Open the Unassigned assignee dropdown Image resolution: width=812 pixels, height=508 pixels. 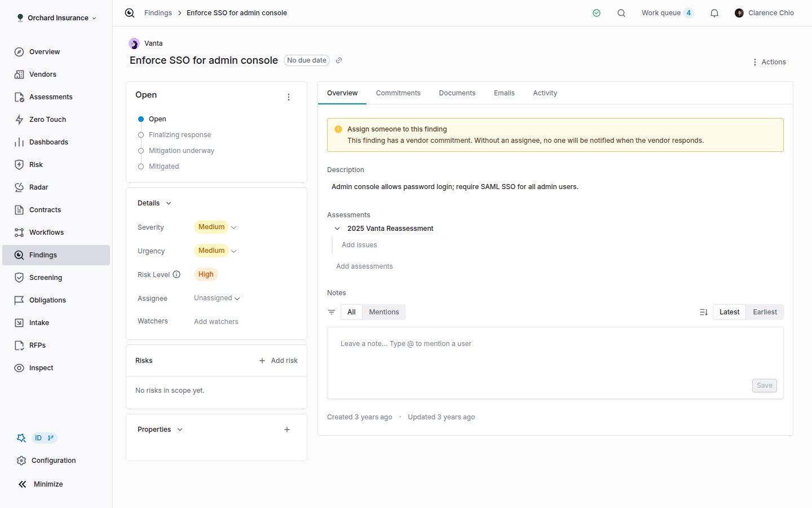point(217,298)
